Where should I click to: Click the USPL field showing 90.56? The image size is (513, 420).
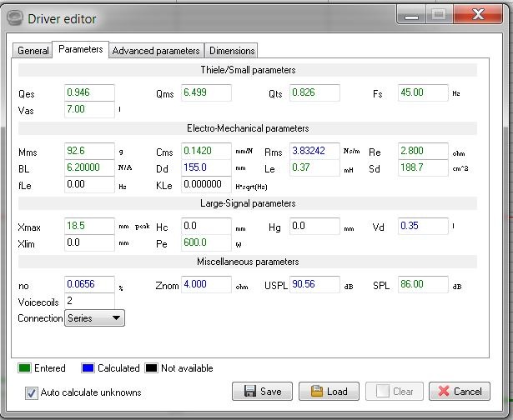coord(314,284)
